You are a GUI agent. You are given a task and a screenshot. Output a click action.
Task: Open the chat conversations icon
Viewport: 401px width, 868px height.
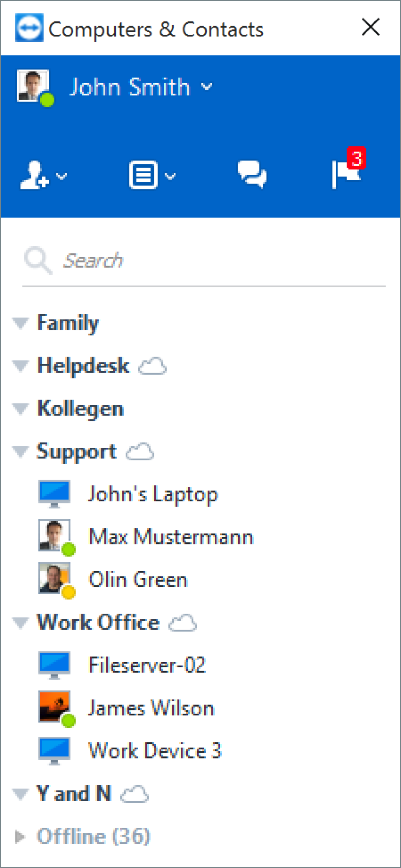pos(252,174)
